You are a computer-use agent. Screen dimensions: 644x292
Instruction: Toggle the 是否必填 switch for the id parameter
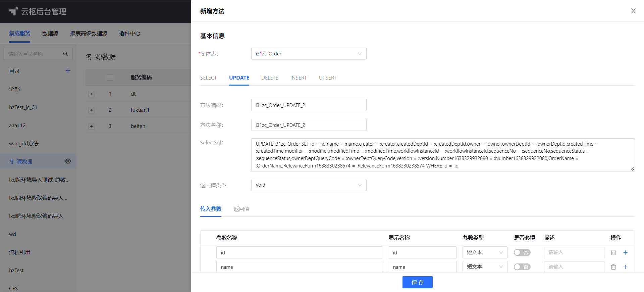coord(522,252)
